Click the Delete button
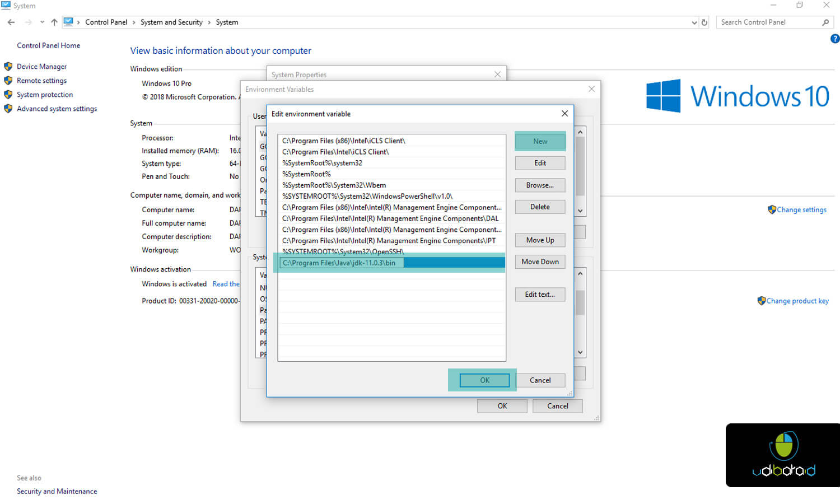This screenshot has height=504, width=840. coord(540,207)
